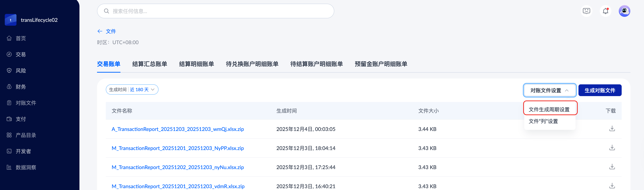Switch to the 预留金账户明细账单 tab
The image size is (644, 190).
tap(381, 64)
